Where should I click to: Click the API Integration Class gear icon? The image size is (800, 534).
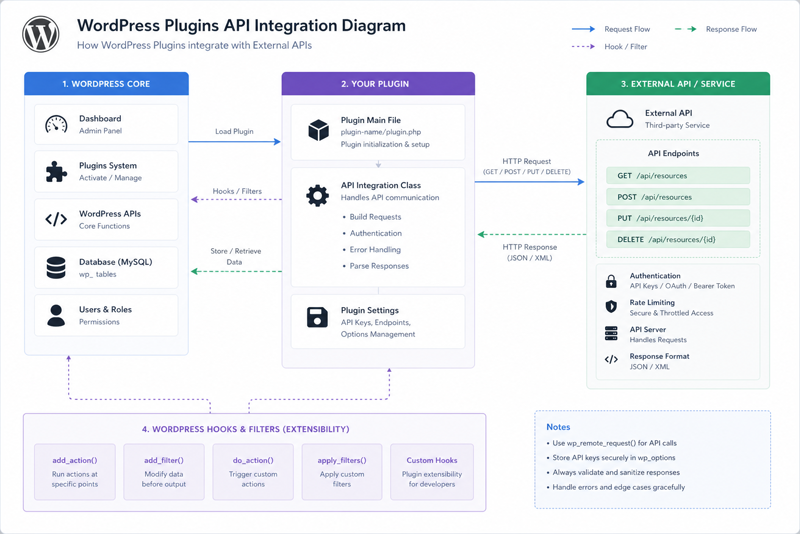(x=317, y=195)
